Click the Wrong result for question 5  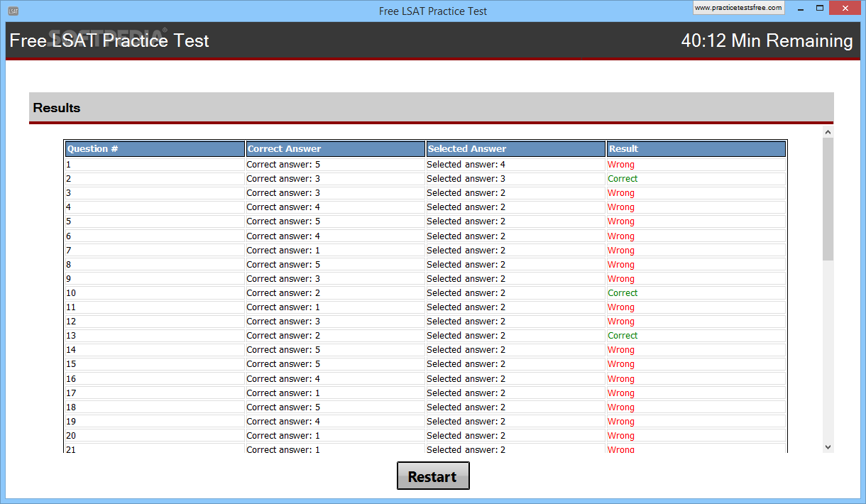pyautogui.click(x=621, y=221)
